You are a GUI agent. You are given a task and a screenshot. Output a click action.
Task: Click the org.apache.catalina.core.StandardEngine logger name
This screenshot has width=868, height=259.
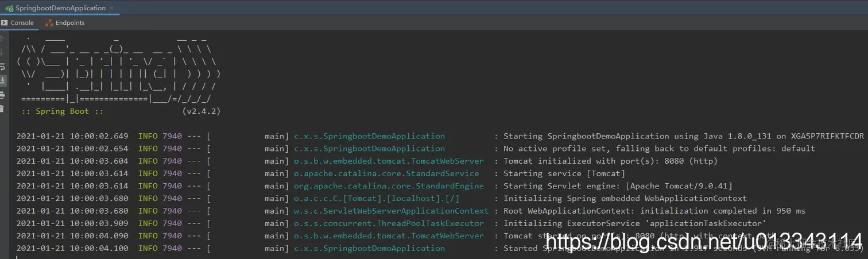(389, 186)
